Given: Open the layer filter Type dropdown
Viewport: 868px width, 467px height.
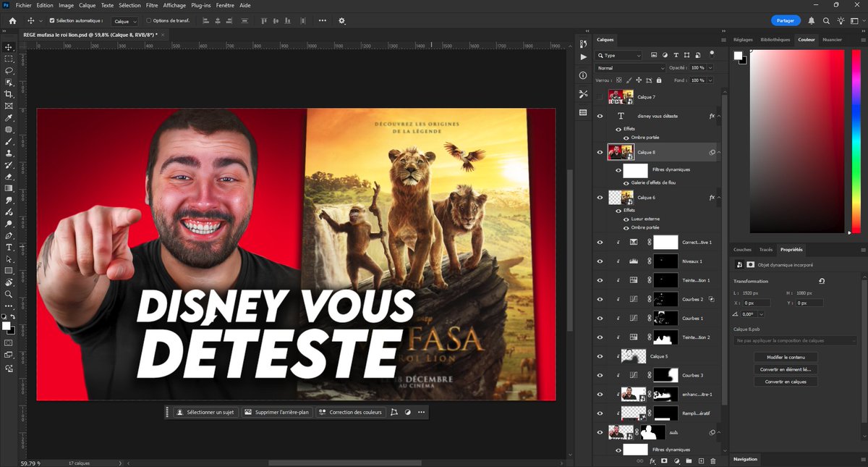Looking at the screenshot, I should coord(618,55).
